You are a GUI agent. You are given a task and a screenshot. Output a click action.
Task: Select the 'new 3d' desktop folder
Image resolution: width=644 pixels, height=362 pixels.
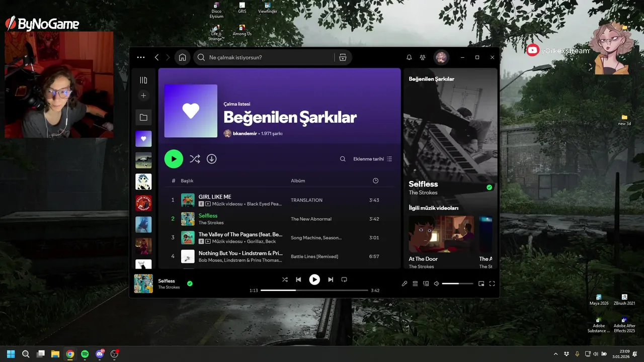coord(624,120)
